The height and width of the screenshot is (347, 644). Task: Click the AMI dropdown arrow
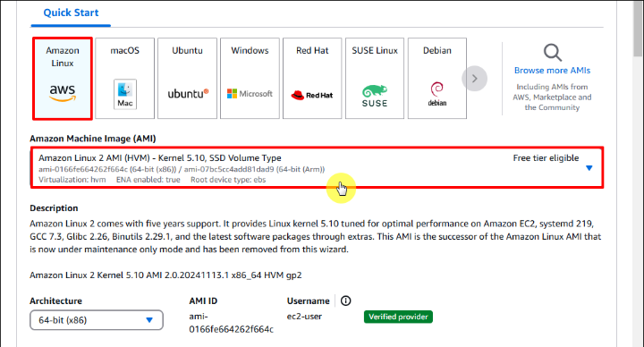589,168
